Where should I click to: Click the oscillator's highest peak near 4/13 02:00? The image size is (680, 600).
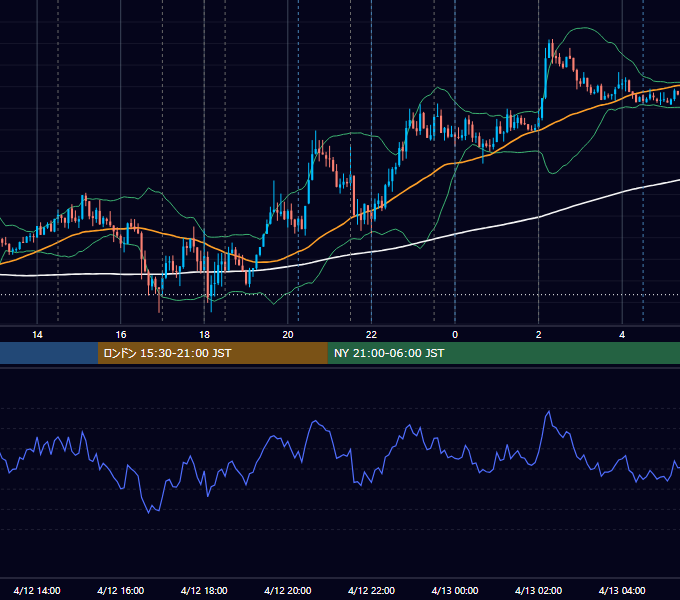[549, 411]
